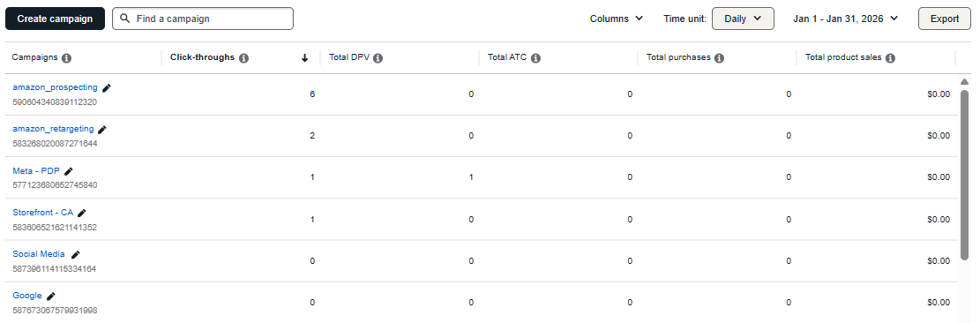Click the pencil icon next to Google
Screen dimensions: 980x323
[51, 297]
